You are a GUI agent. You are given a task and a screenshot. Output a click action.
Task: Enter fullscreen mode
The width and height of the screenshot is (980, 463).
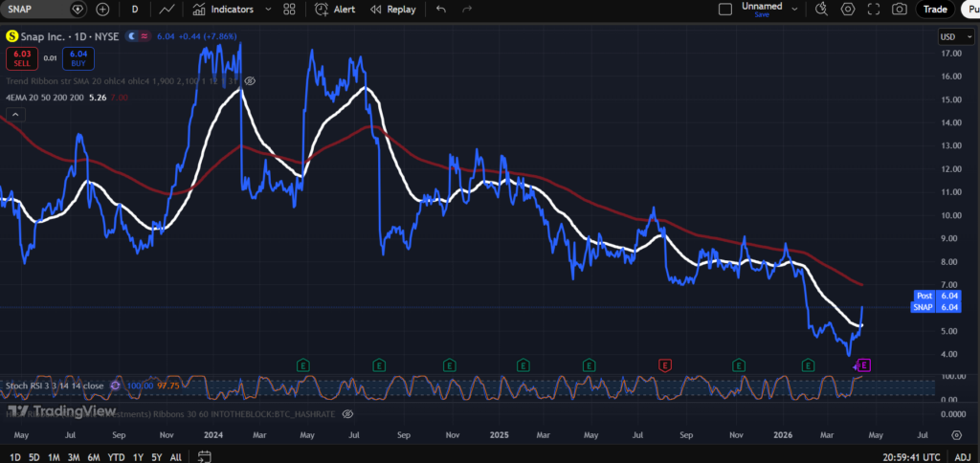pos(874,9)
